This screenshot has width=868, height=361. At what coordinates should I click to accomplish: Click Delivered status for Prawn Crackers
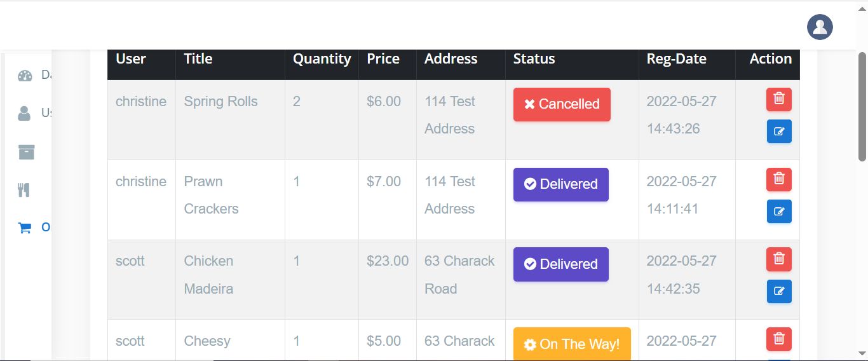(x=560, y=184)
